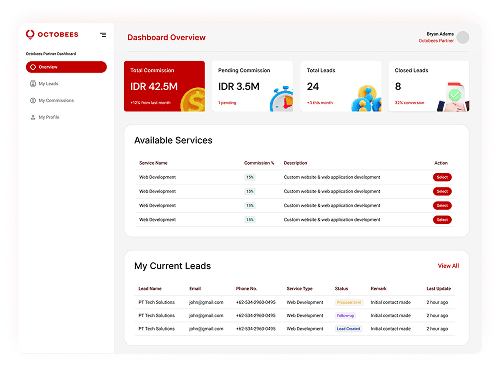Click the My Profile person icon

(x=33, y=117)
